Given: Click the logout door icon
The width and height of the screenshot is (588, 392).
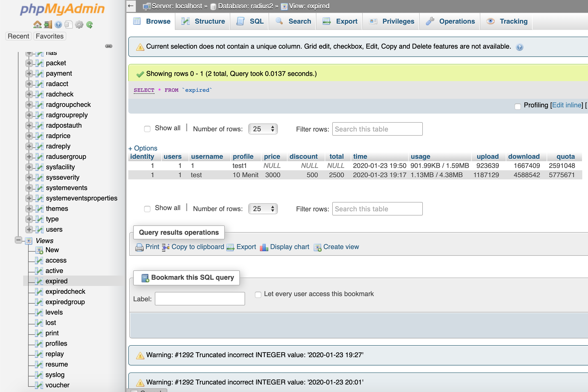Looking at the screenshot, I should tap(47, 25).
